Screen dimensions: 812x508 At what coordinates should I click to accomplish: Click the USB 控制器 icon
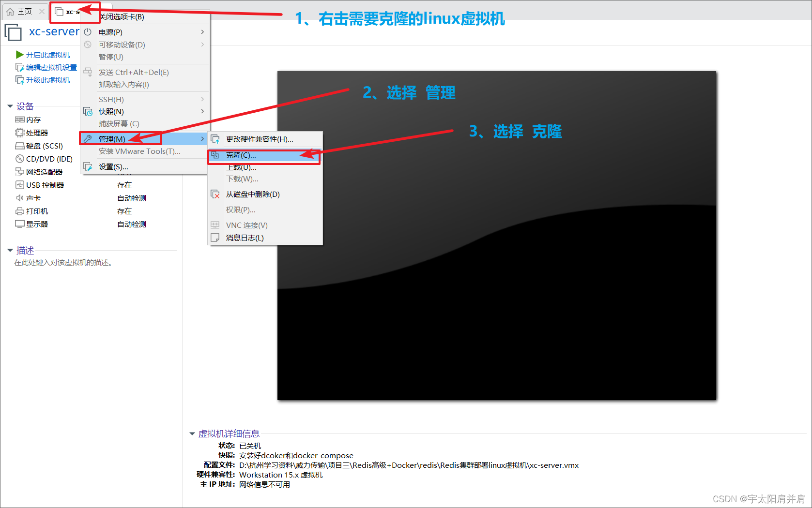[20, 185]
